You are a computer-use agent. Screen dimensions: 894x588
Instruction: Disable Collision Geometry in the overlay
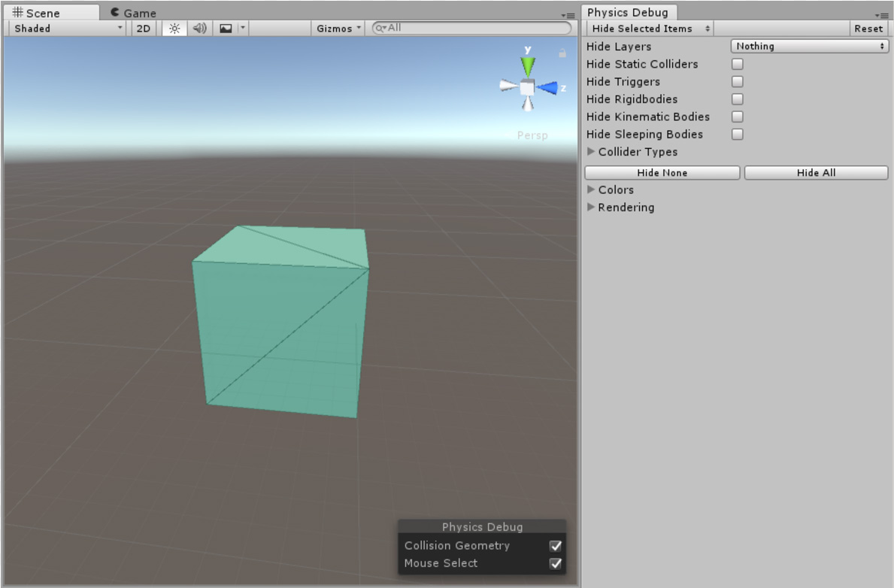(556, 545)
